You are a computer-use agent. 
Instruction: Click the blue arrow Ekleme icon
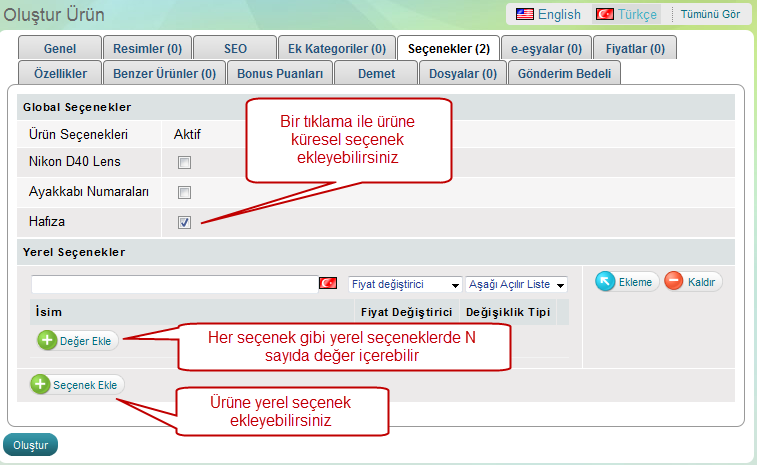[x=605, y=282]
